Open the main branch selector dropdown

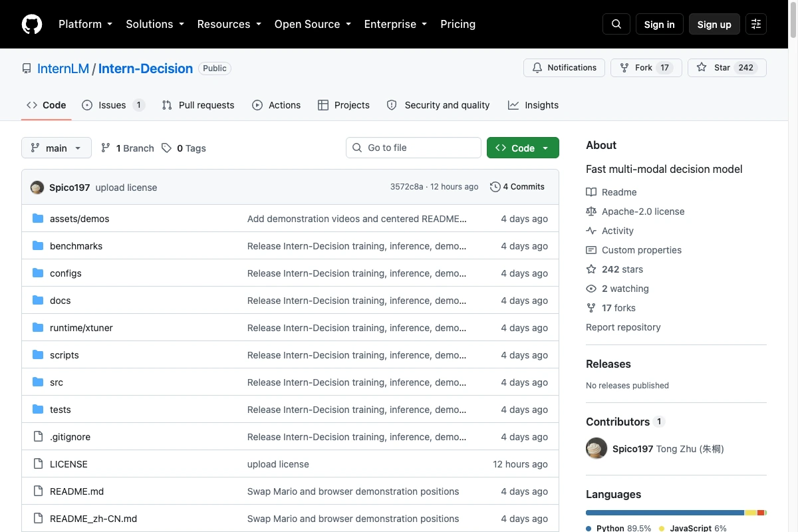pos(57,148)
